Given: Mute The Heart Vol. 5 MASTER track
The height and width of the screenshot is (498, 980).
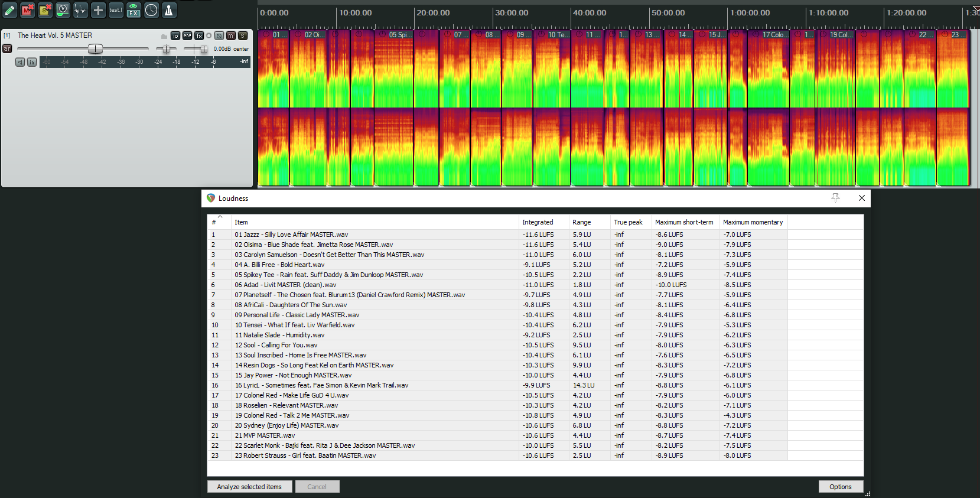Looking at the screenshot, I should pos(231,36).
